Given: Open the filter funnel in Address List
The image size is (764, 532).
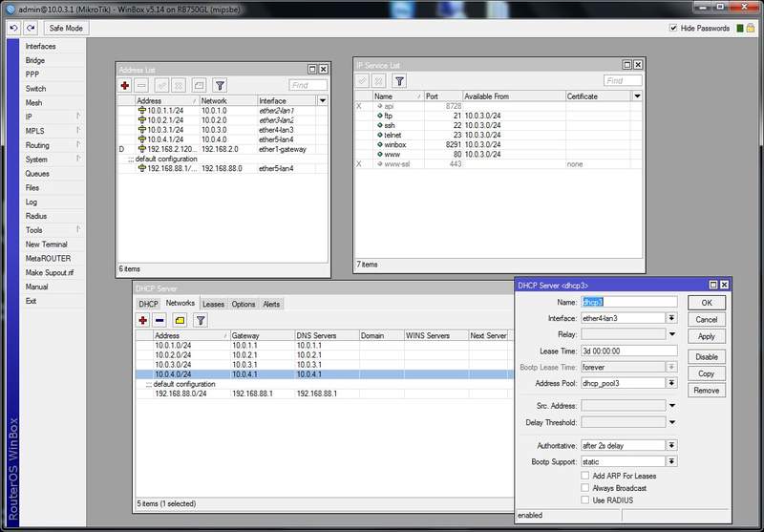Looking at the screenshot, I should [x=220, y=85].
